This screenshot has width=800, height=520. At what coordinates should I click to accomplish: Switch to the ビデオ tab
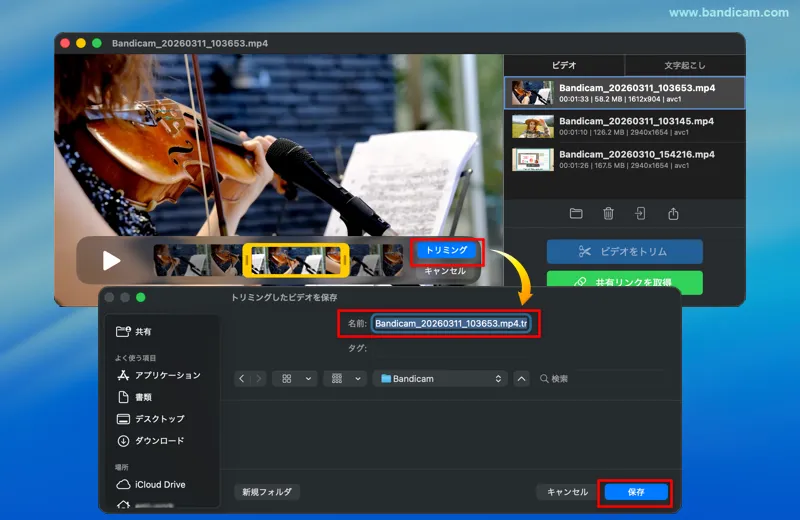coord(564,65)
